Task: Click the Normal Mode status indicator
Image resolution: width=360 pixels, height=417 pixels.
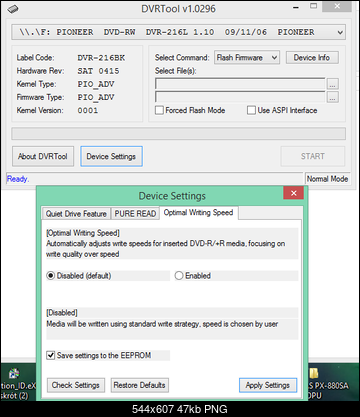Action: pyautogui.click(x=327, y=179)
